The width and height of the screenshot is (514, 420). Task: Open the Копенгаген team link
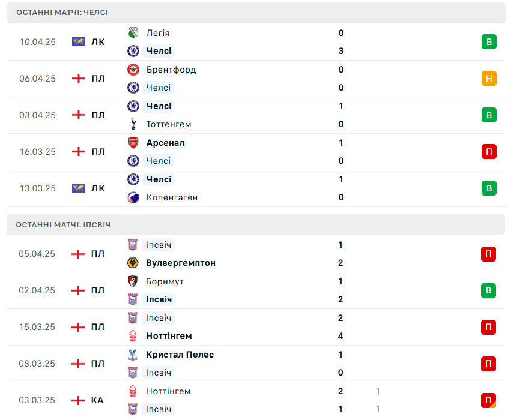point(172,197)
